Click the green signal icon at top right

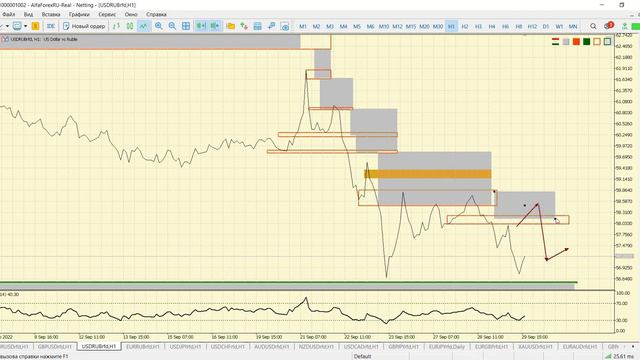coord(624,26)
